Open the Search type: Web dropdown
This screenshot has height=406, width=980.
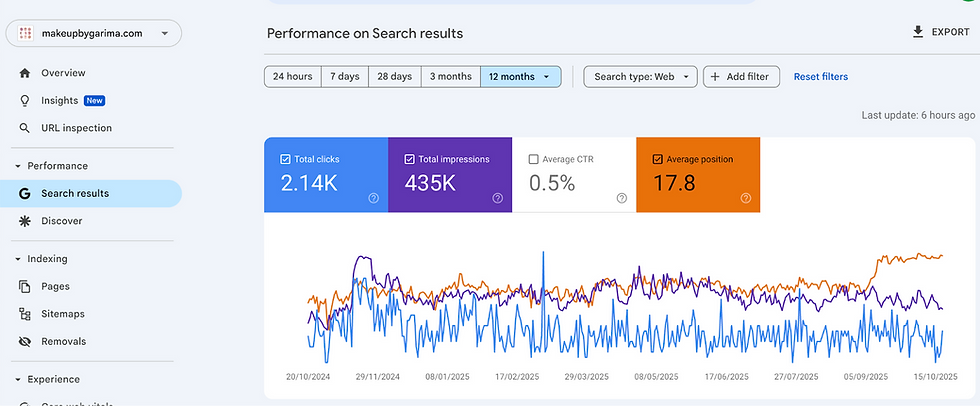click(640, 77)
